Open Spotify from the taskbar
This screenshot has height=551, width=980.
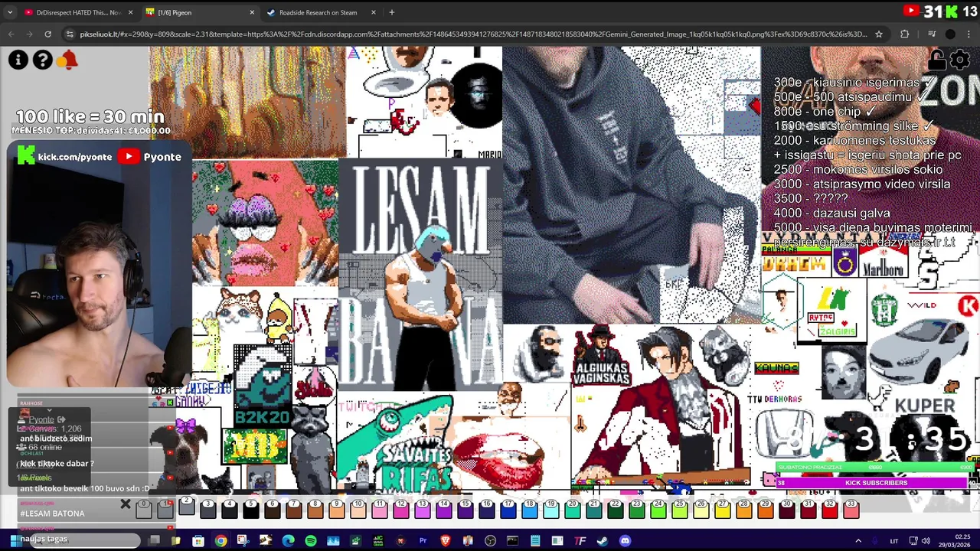click(x=310, y=541)
